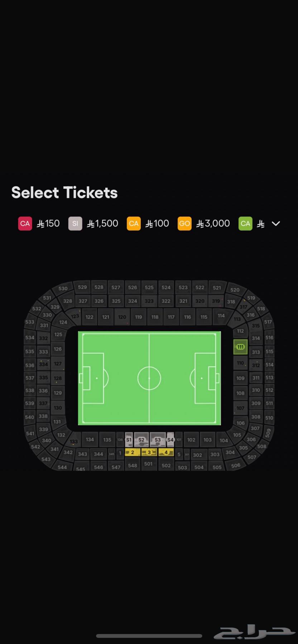Select the orange CA 100 category badge

coord(134,224)
